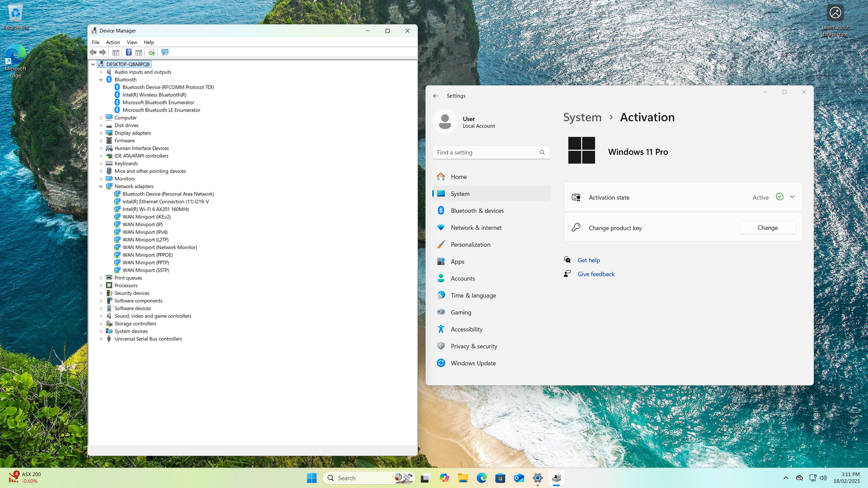This screenshot has height=488, width=868.
Task: Open Outlook from the taskbar
Action: [519, 478]
